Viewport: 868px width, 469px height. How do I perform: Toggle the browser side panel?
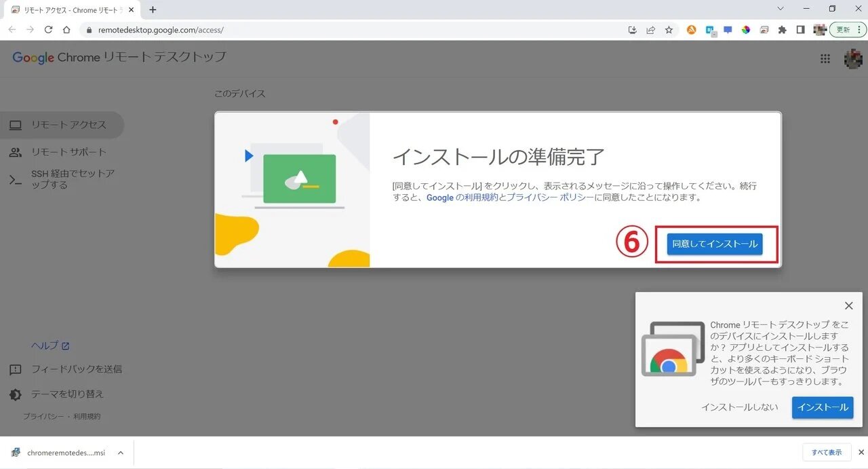click(801, 30)
